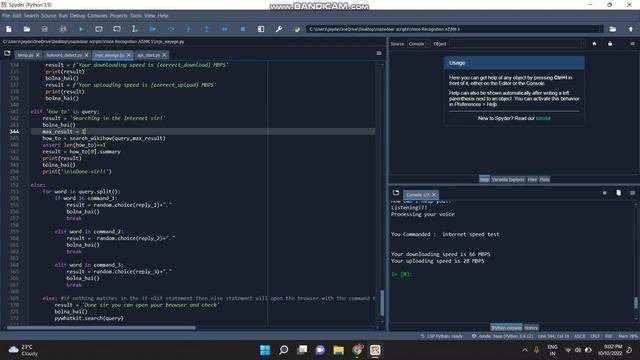This screenshot has height=360, width=640.
Task: Run cell and advance icon
Action: (117, 29)
